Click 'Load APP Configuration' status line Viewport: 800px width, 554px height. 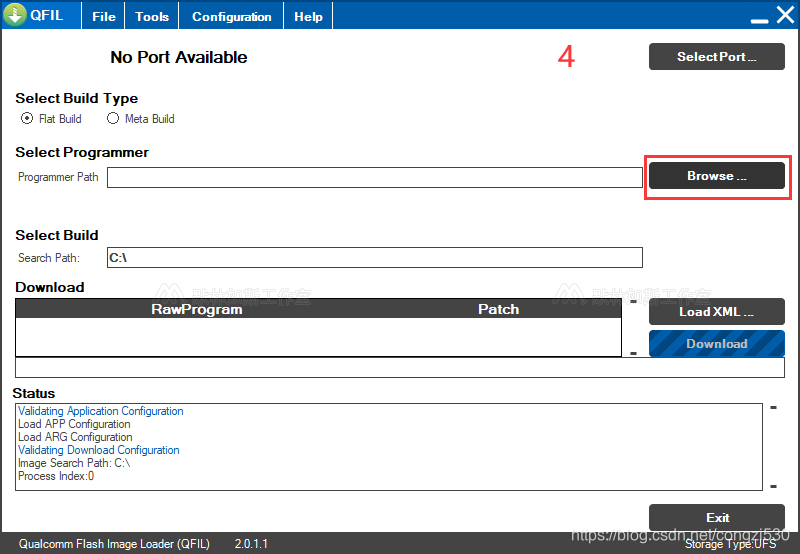click(74, 424)
